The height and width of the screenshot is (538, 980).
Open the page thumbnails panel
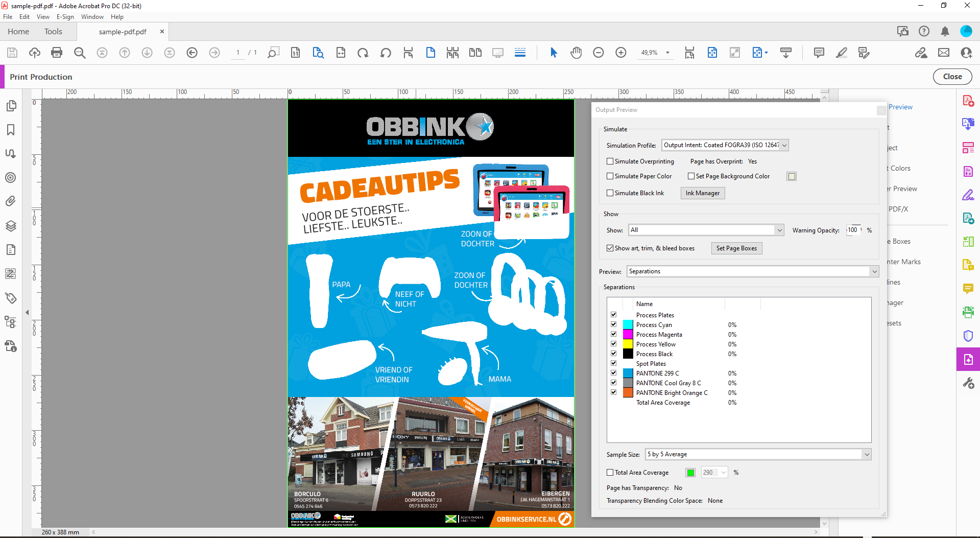click(x=11, y=106)
